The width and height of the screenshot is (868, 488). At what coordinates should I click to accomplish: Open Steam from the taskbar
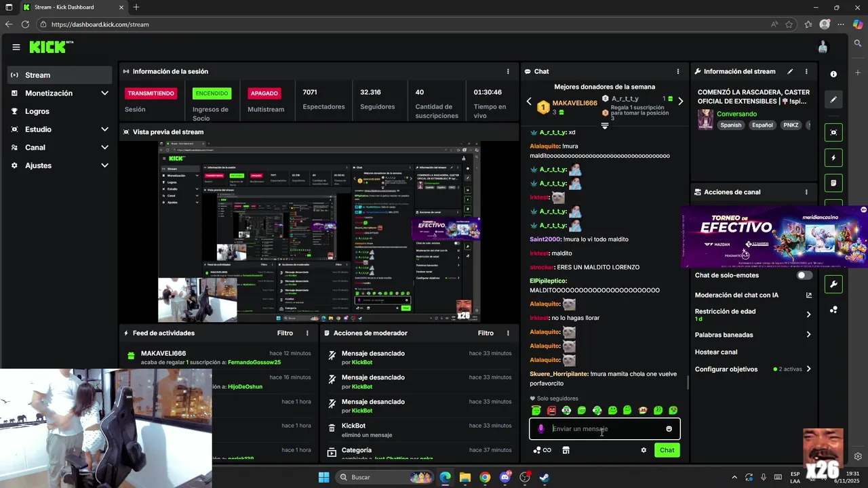tap(545, 477)
